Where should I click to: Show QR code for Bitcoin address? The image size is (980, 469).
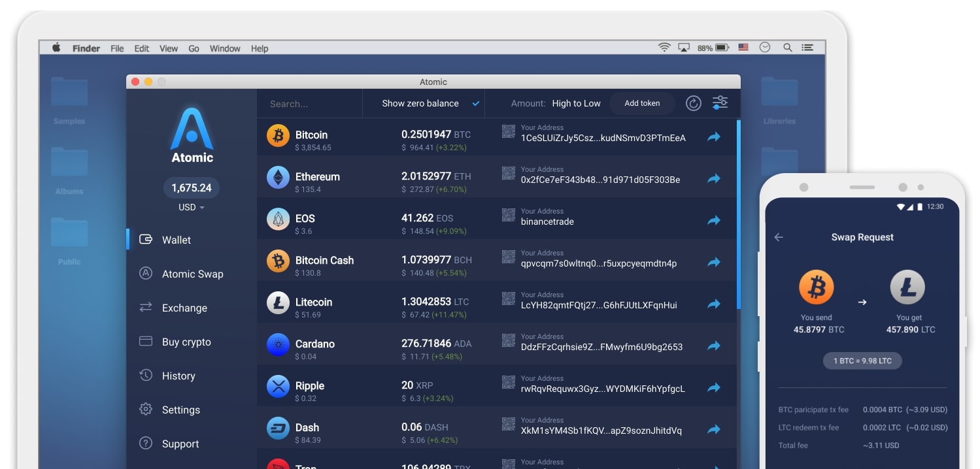(509, 131)
